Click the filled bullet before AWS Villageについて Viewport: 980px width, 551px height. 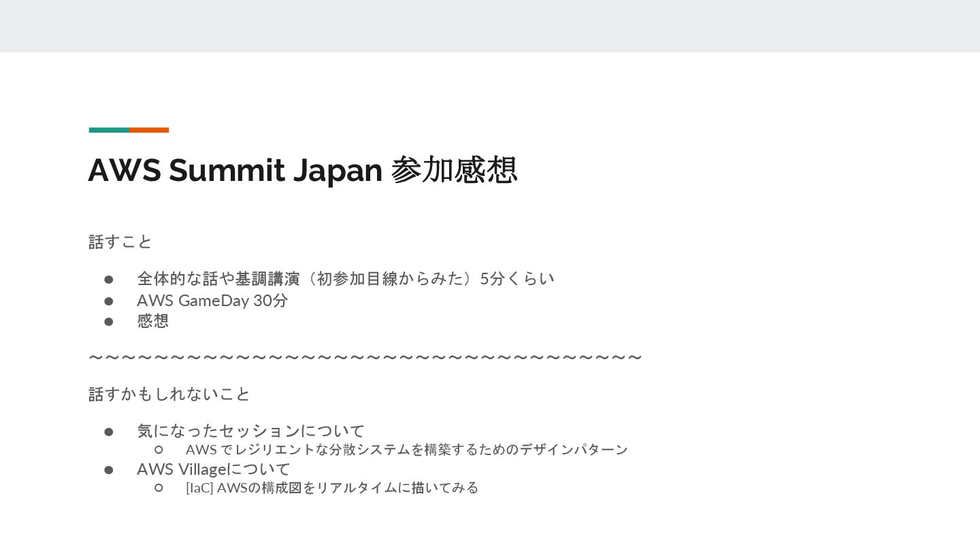(108, 469)
